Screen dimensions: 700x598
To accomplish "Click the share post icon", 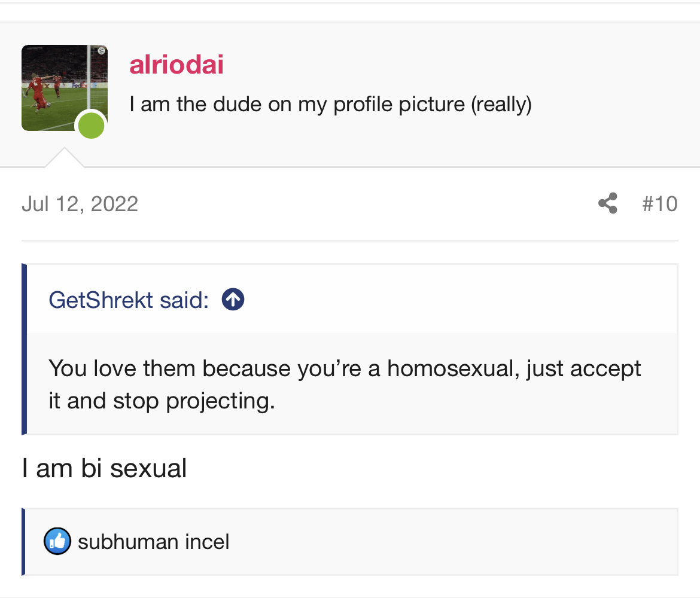I will coord(608,203).
